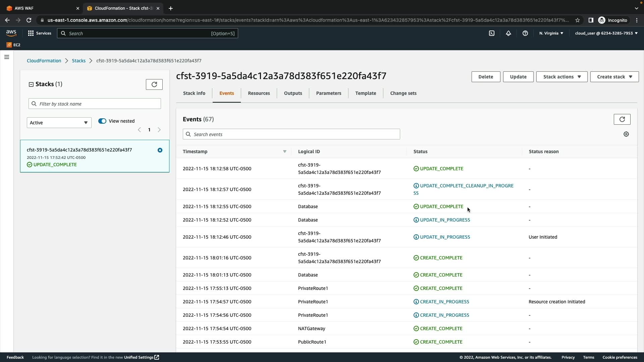The height and width of the screenshot is (362, 644).
Task: Click events table settings gear icon
Action: pyautogui.click(x=626, y=134)
